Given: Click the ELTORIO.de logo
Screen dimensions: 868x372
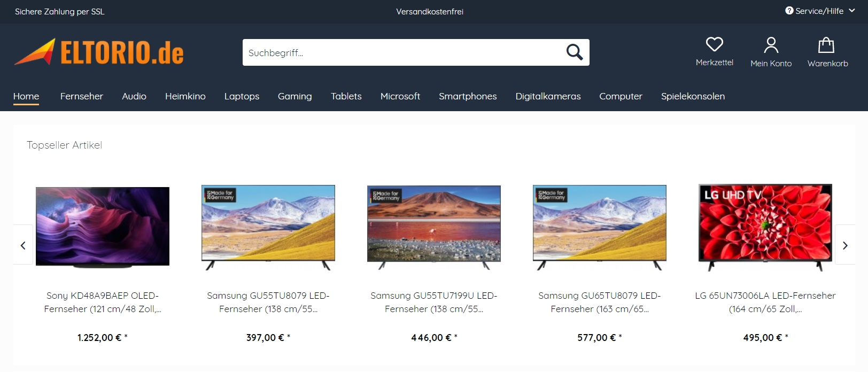Looking at the screenshot, I should click(99, 52).
